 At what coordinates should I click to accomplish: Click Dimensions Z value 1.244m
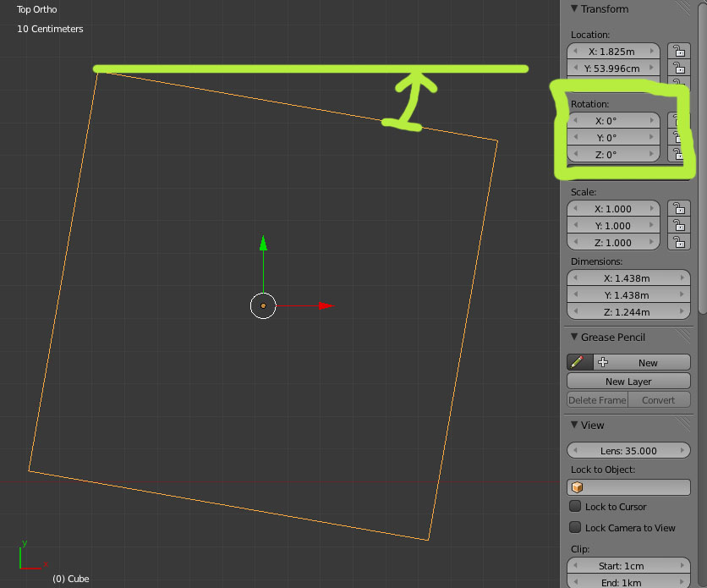pyautogui.click(x=628, y=312)
